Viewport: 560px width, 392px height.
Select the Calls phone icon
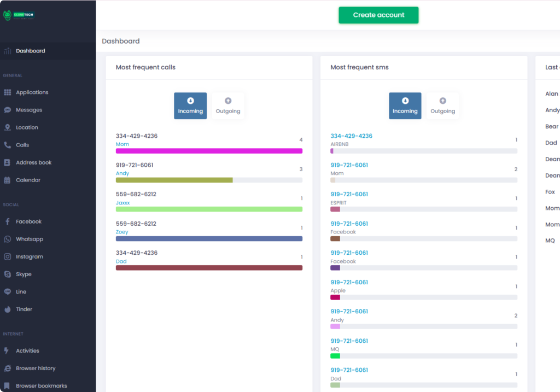7,145
